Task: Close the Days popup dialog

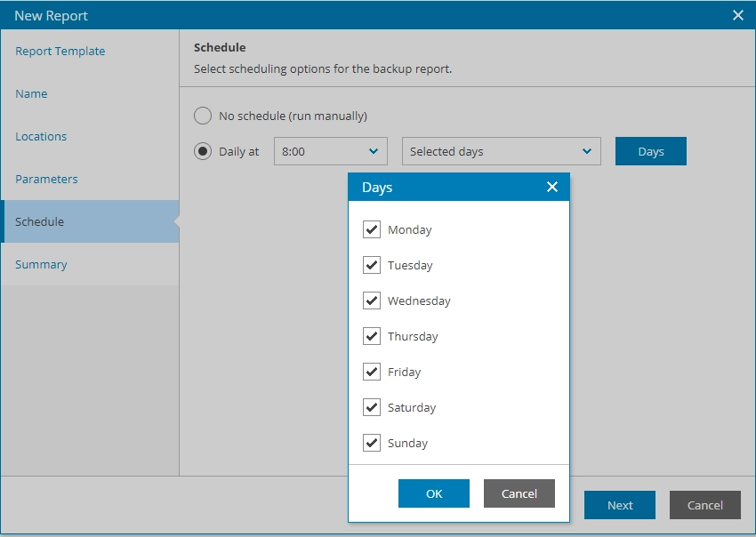Action: [551, 187]
